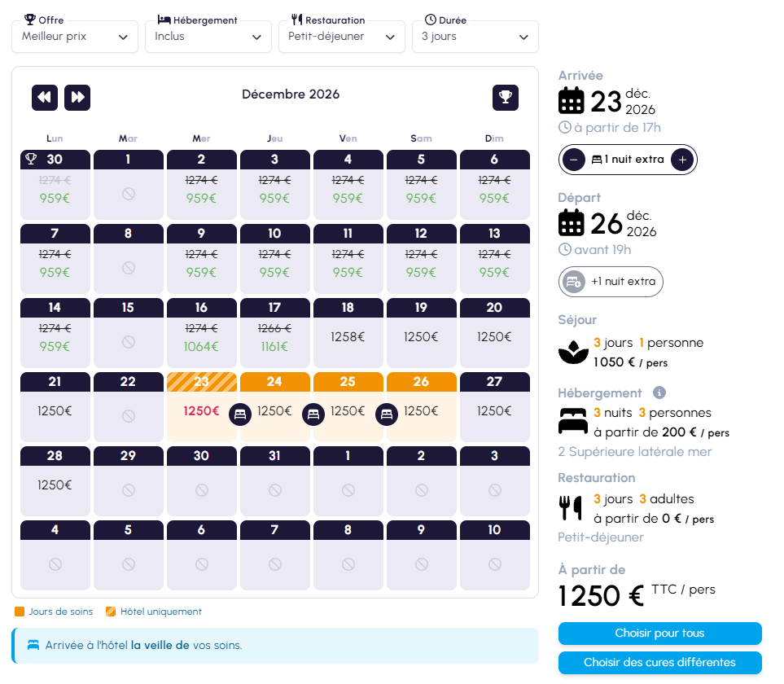Screen dimensions: 784x684
Task: Click the 'à partir de 17h' arrival time
Action: pyautogui.click(x=617, y=128)
